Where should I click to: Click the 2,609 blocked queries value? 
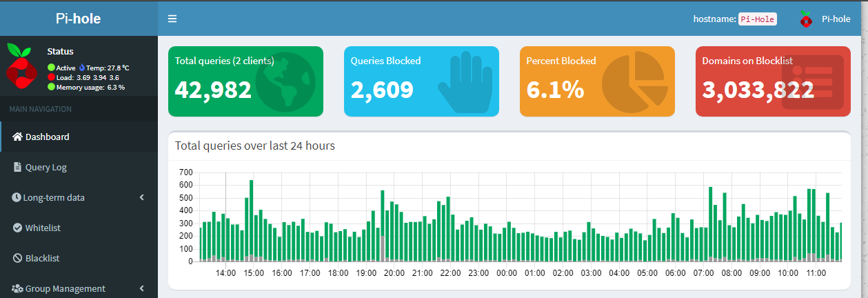tap(382, 90)
